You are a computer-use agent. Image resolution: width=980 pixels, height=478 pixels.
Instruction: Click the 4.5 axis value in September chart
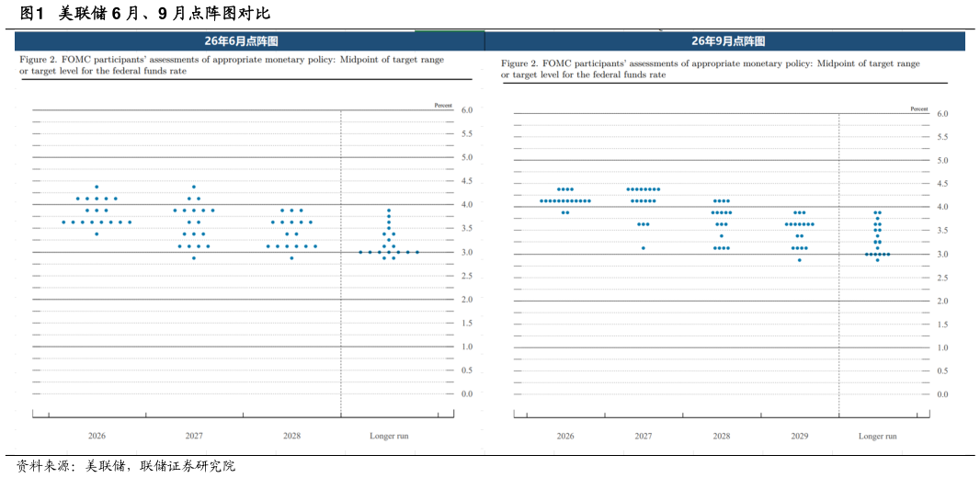coord(942,184)
